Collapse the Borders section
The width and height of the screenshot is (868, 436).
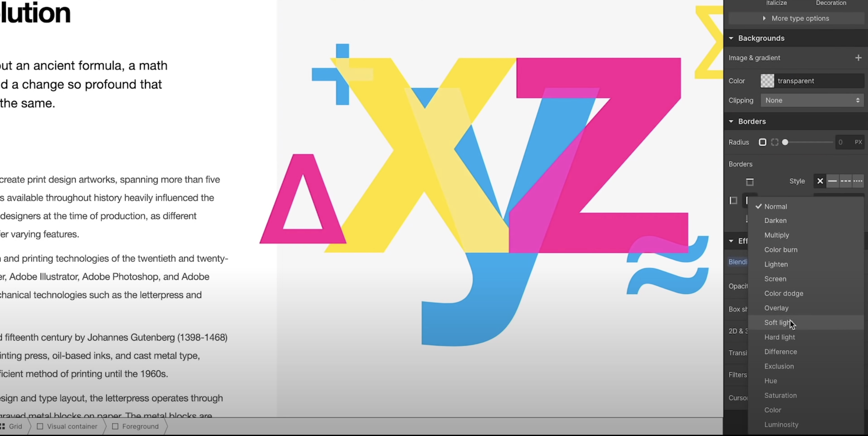pos(731,121)
